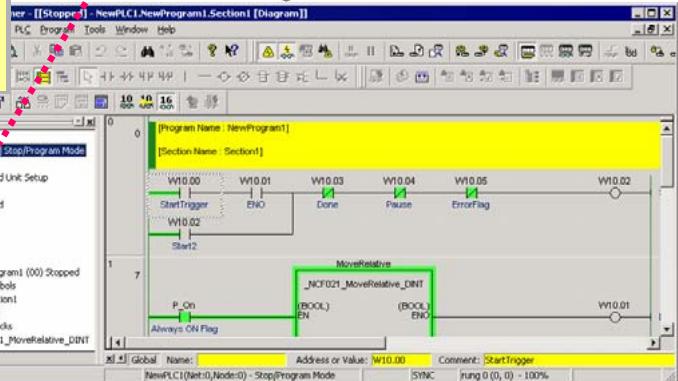
Task: Select the New PLC Instruction tool
Action: pyautogui.click(x=263, y=77)
